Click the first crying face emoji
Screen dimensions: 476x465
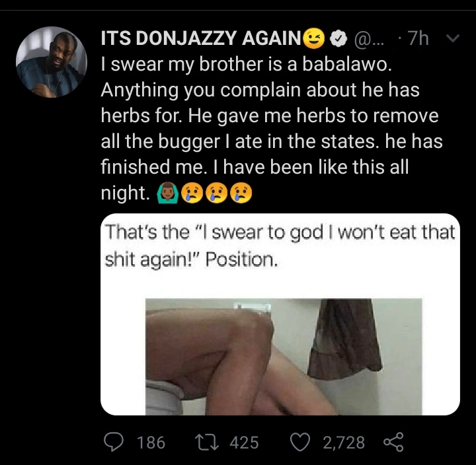pos(191,194)
